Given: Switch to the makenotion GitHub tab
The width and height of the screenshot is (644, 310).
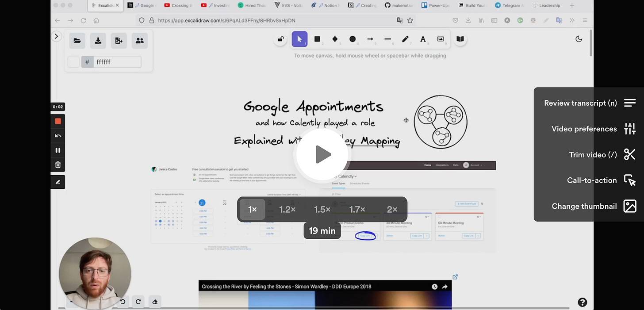Looking at the screenshot, I should click(x=399, y=5).
